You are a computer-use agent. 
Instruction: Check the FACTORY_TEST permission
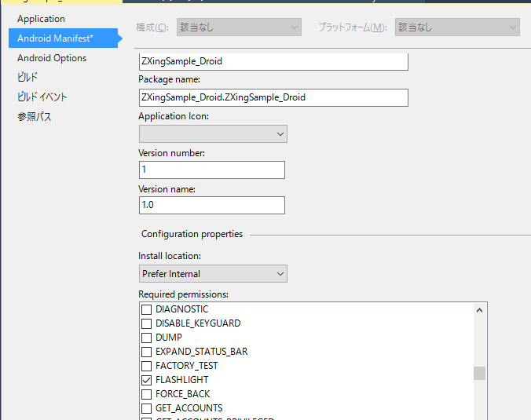tap(146, 366)
